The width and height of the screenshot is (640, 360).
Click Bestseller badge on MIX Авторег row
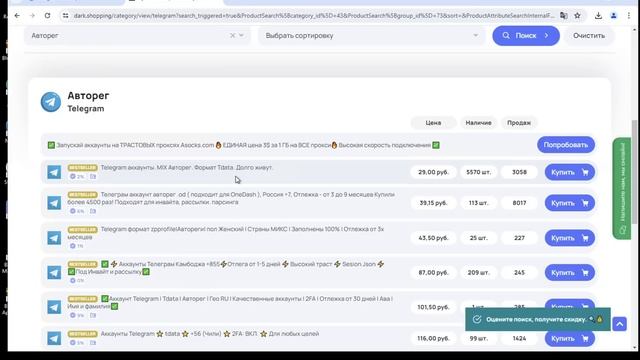click(x=82, y=168)
